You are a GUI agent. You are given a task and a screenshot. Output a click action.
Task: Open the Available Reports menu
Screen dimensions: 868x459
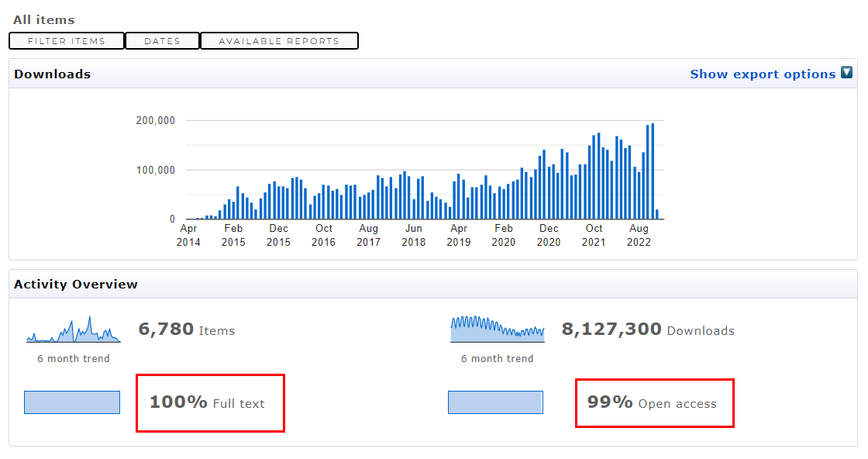coord(279,41)
